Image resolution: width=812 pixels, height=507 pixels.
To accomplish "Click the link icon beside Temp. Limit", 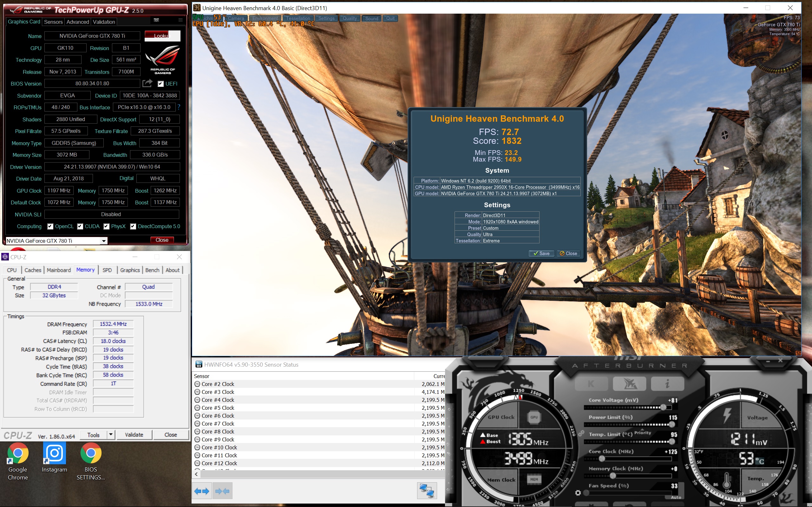I will tap(581, 433).
